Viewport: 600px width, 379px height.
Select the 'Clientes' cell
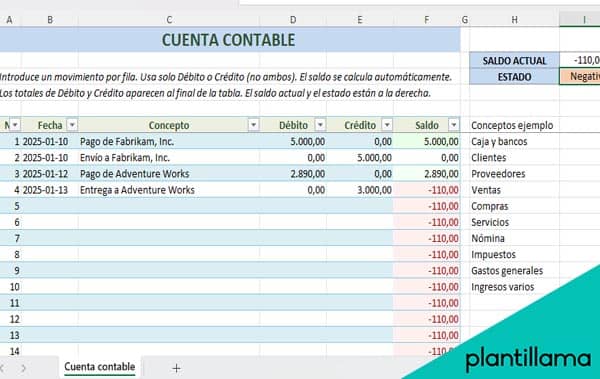coord(514,157)
